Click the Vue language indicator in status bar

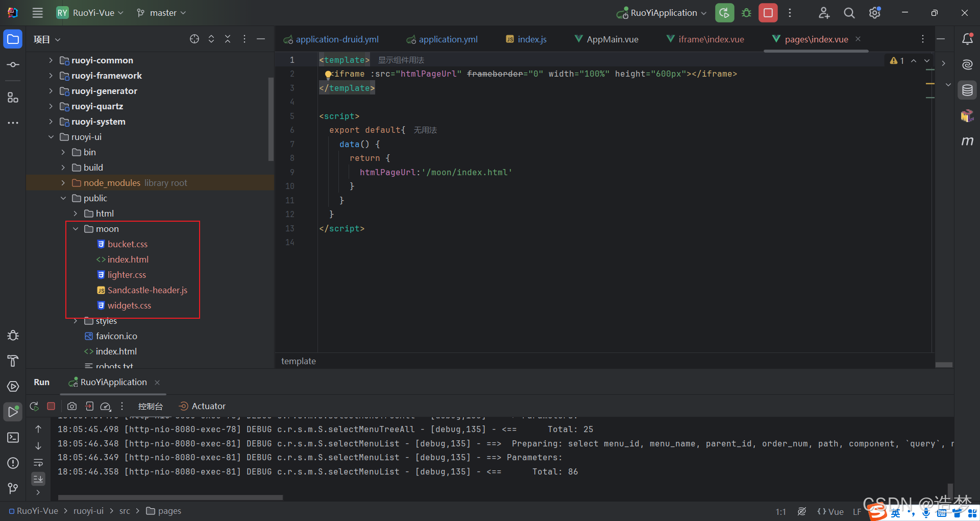pyautogui.click(x=830, y=511)
